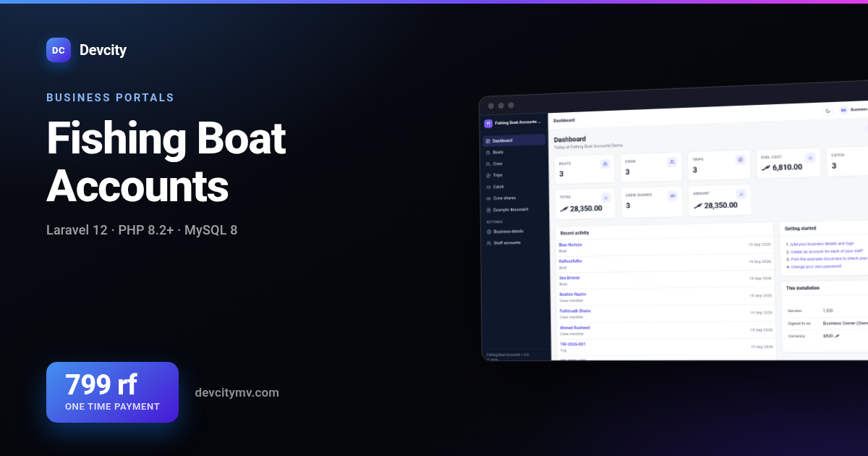This screenshot has height=456, width=868.
Task: Click the Devcity brand name
Action: pos(103,50)
